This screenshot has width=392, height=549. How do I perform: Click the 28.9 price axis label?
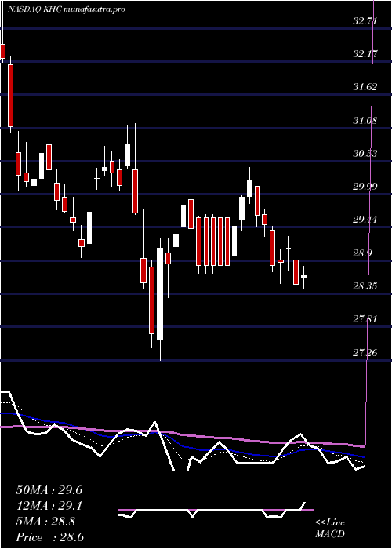(x=362, y=253)
